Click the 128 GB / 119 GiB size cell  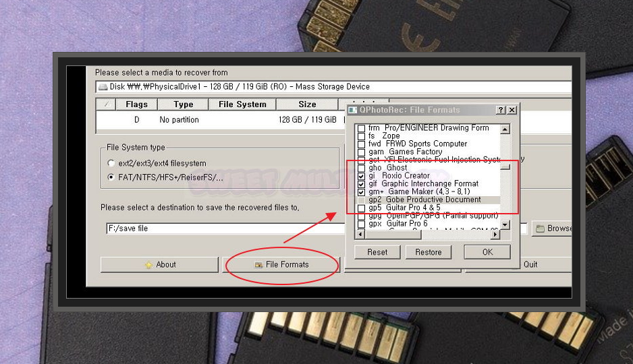click(307, 120)
